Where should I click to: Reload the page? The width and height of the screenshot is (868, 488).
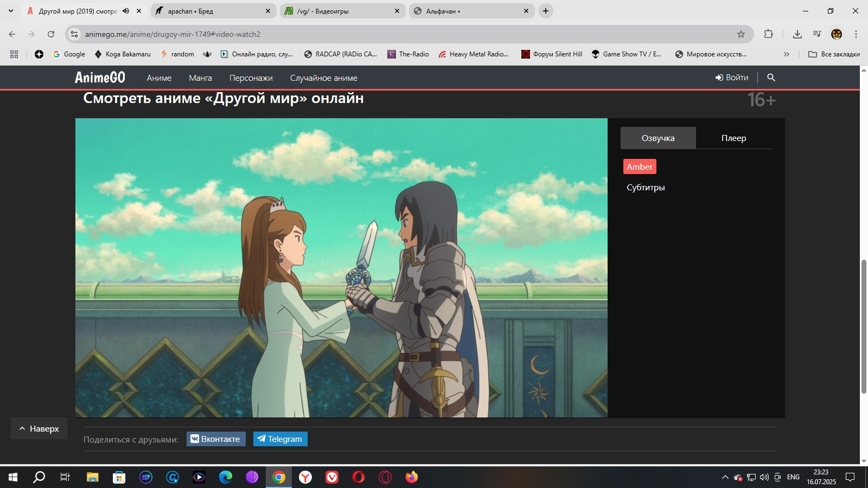pyautogui.click(x=51, y=34)
